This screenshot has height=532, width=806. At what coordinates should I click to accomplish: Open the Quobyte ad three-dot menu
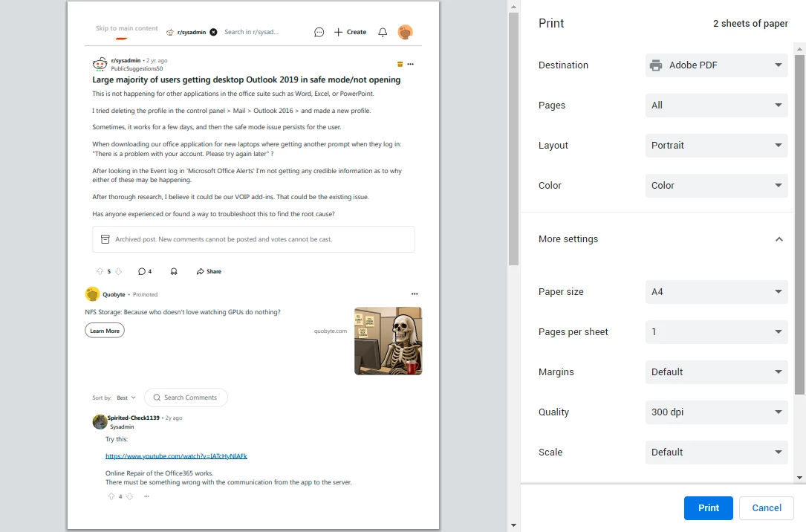click(415, 294)
